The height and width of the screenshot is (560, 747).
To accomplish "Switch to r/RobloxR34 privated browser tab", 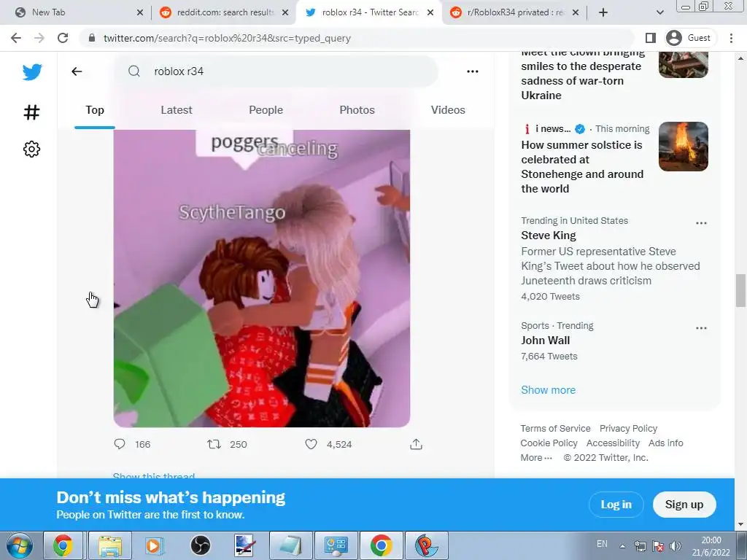I will [x=514, y=13].
